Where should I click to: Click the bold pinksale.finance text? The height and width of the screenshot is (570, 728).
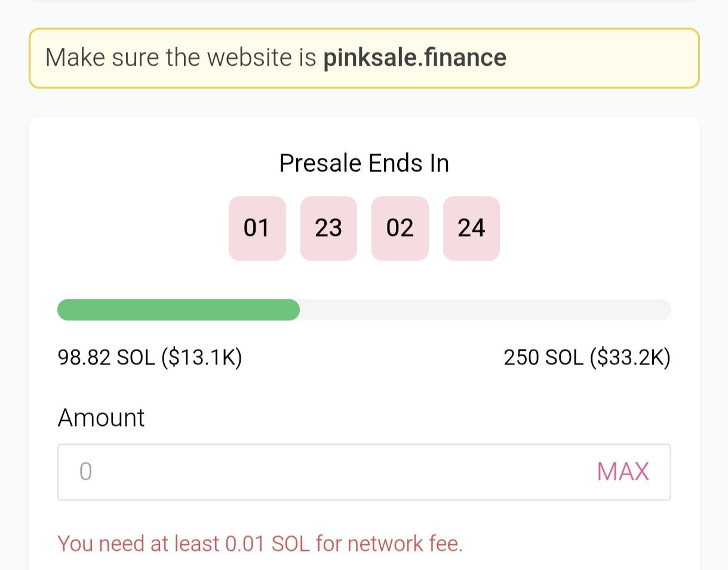click(x=414, y=58)
